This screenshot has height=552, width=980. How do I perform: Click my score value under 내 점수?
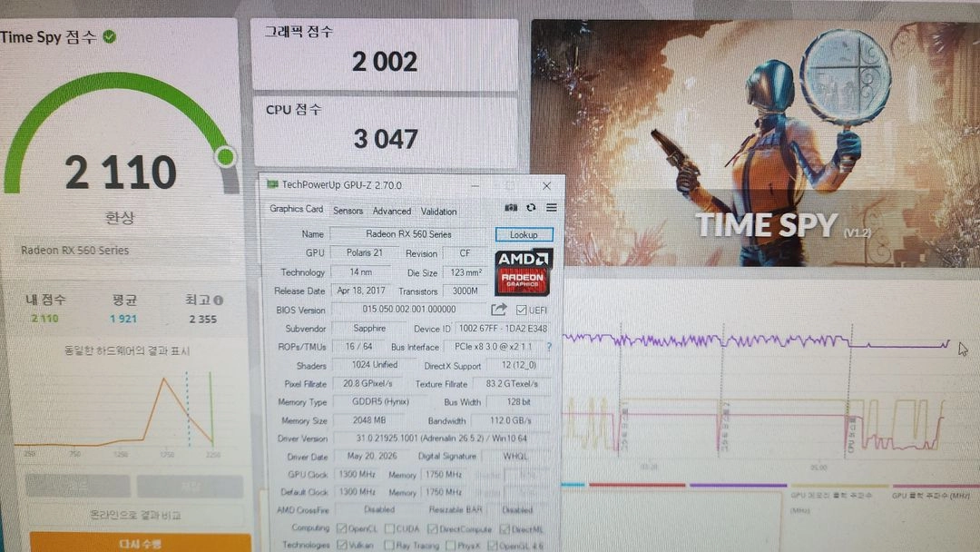pyautogui.click(x=44, y=319)
